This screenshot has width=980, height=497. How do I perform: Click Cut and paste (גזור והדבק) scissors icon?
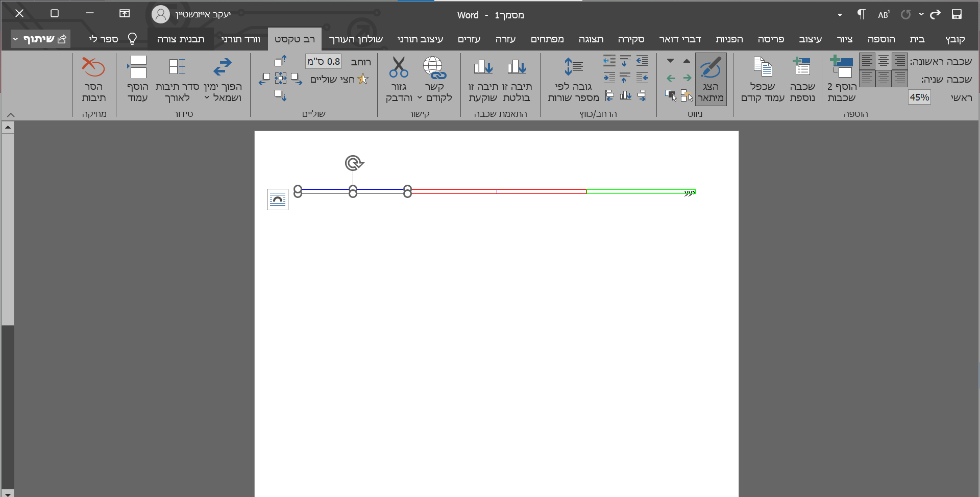point(399,67)
